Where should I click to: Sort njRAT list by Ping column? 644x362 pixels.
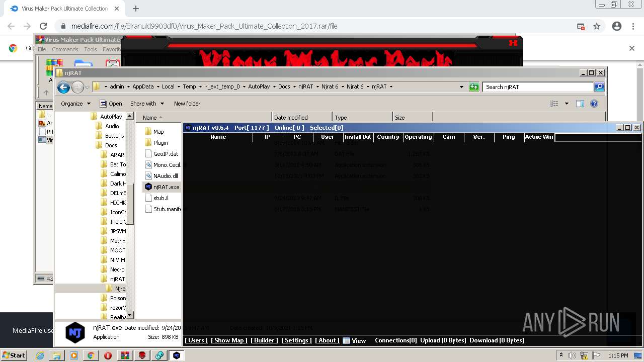pos(509,137)
